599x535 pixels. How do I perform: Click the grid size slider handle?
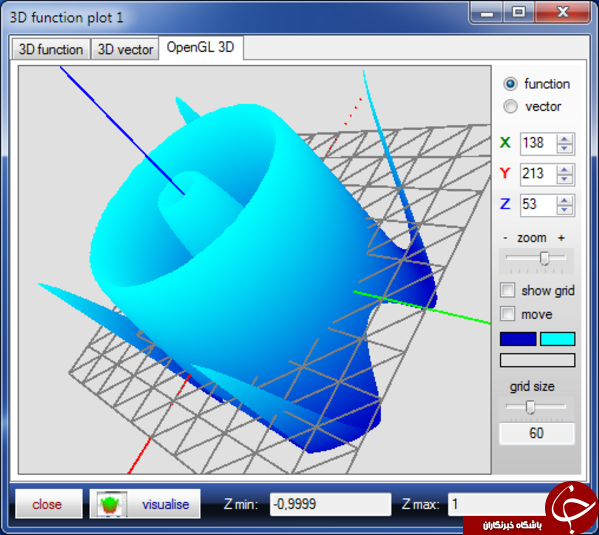pyautogui.click(x=530, y=407)
